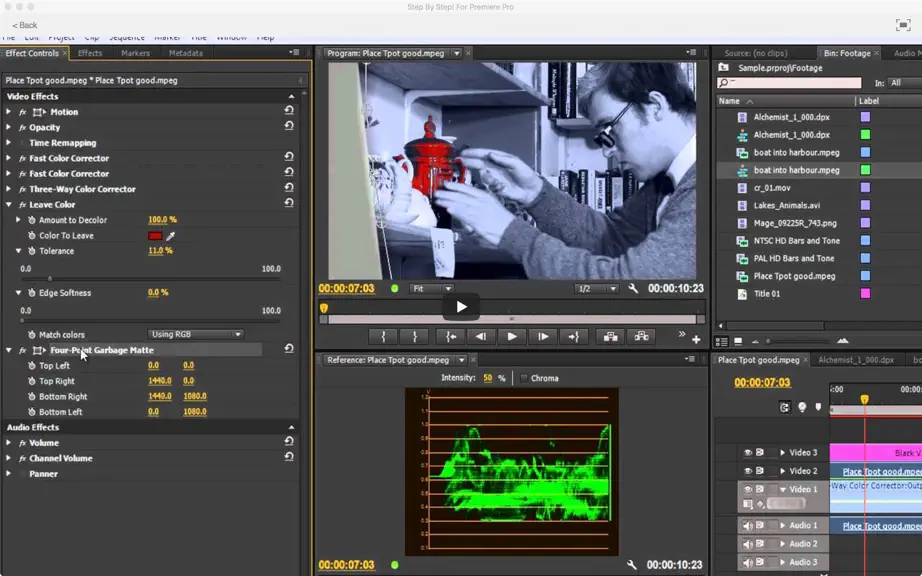Click the Amount to Decolor value 100.0 %
Viewport: 922px width, 576px height.
162,219
